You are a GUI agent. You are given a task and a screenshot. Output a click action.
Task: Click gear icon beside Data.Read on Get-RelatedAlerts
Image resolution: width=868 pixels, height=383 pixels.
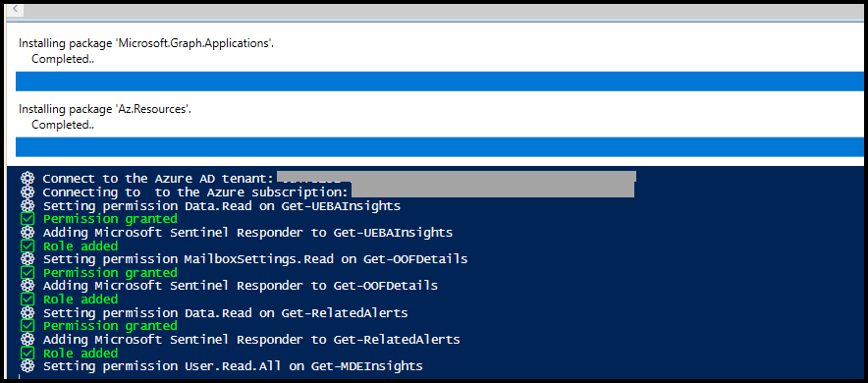27,312
